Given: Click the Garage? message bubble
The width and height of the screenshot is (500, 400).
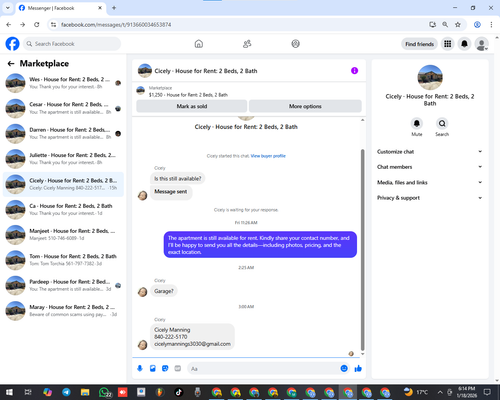Looking at the screenshot, I should (x=164, y=291).
